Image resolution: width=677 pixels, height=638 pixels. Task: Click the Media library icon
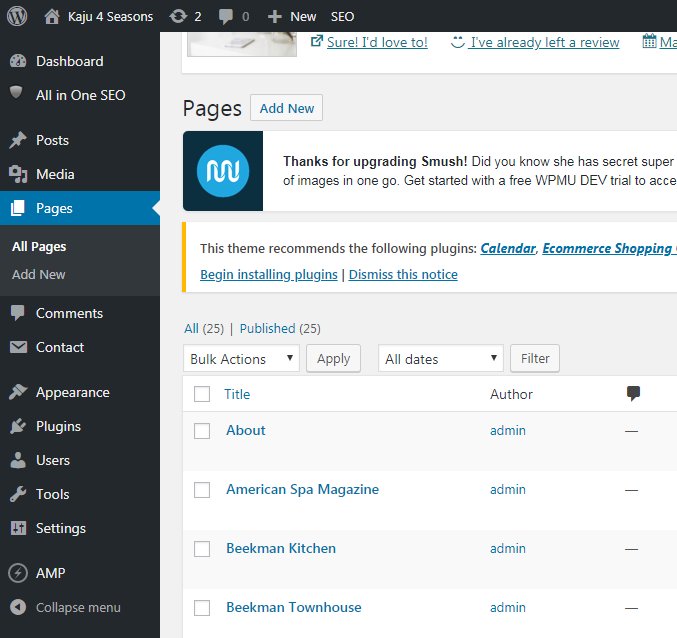point(18,174)
